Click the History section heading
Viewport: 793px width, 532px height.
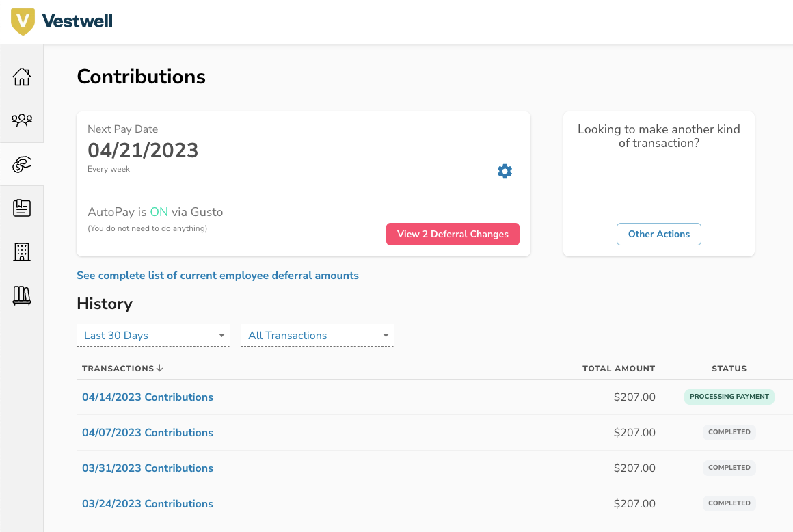[x=105, y=304]
